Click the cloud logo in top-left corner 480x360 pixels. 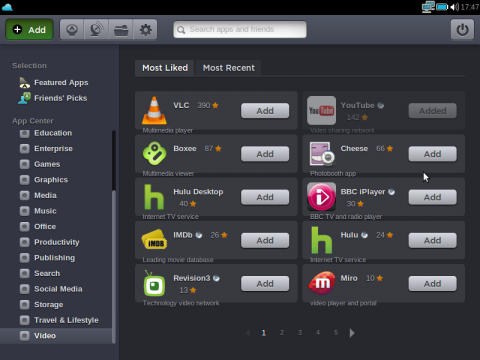pos(7,7)
